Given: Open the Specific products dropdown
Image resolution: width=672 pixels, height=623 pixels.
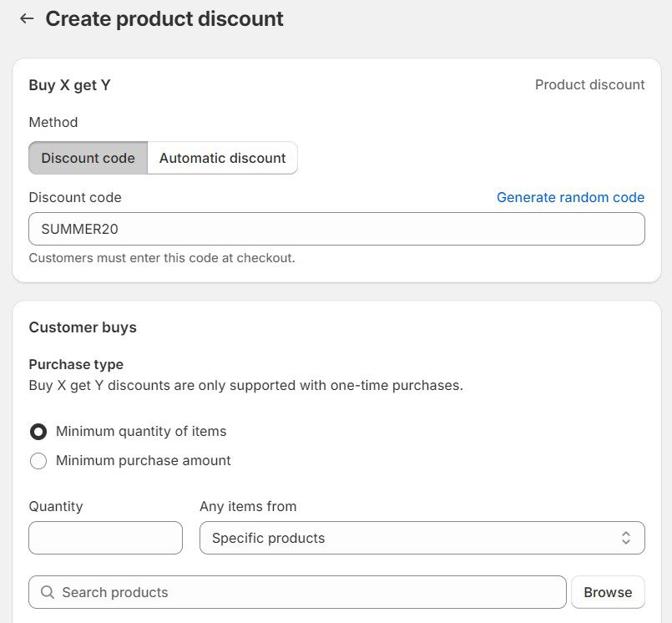Looking at the screenshot, I should 422,538.
